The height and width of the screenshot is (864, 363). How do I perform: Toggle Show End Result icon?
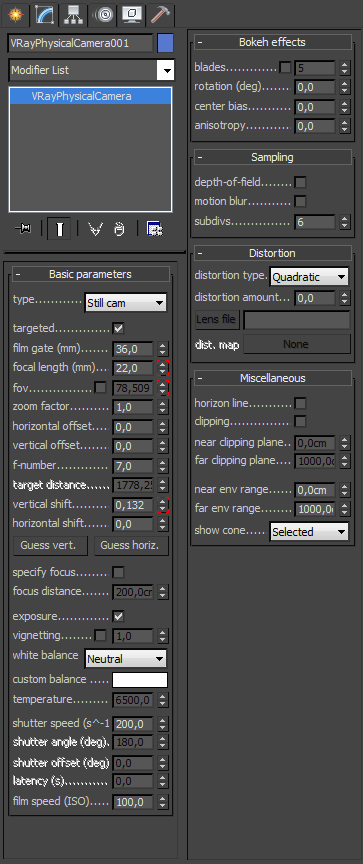coord(59,229)
